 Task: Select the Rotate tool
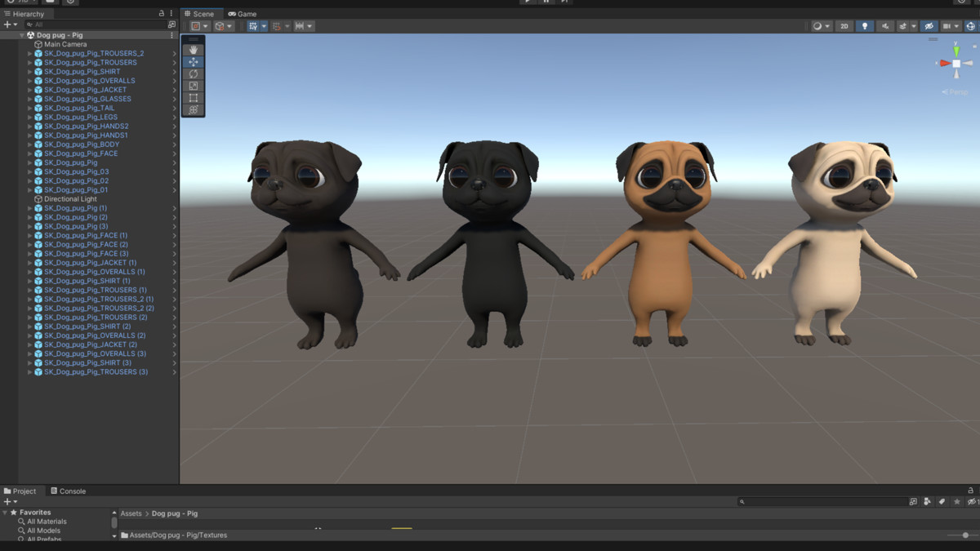coord(194,73)
